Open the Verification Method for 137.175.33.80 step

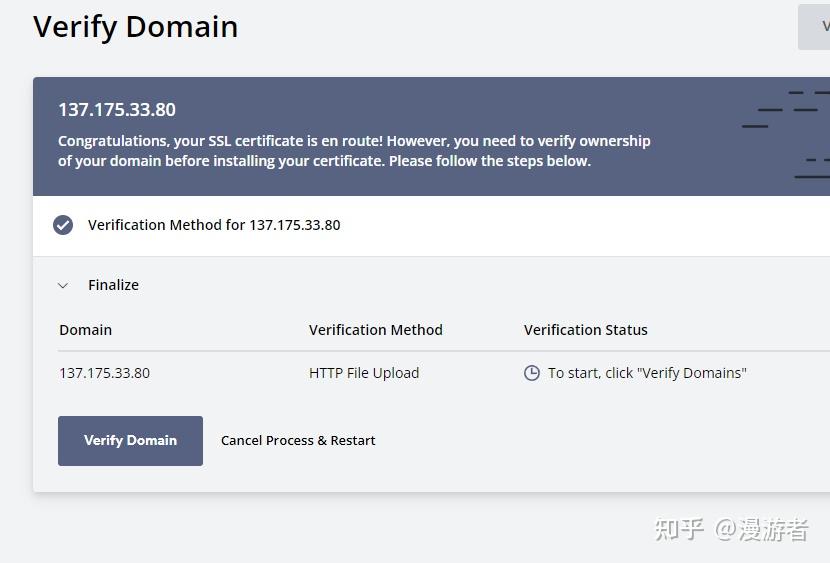click(214, 225)
